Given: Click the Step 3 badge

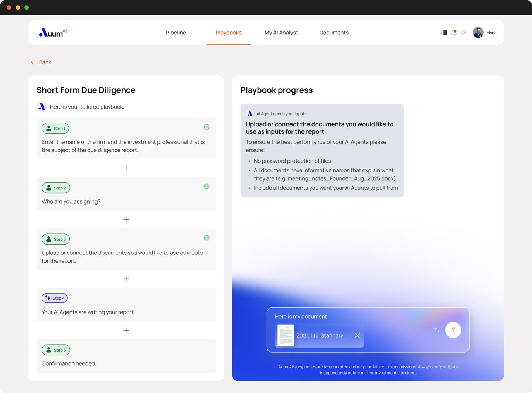Looking at the screenshot, I should coord(56,239).
